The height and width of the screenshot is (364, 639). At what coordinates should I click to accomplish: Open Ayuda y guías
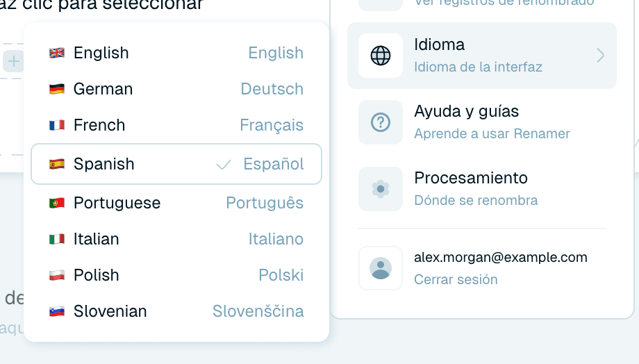[x=482, y=122]
